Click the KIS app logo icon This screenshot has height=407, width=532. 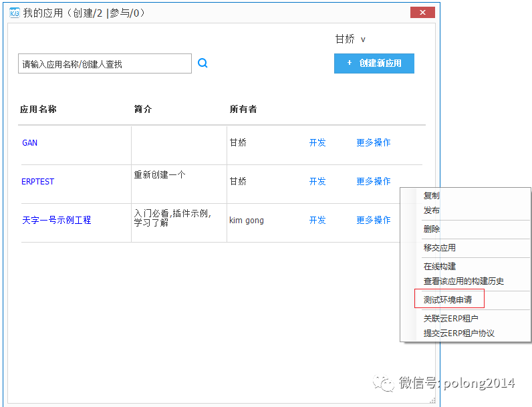point(14,13)
